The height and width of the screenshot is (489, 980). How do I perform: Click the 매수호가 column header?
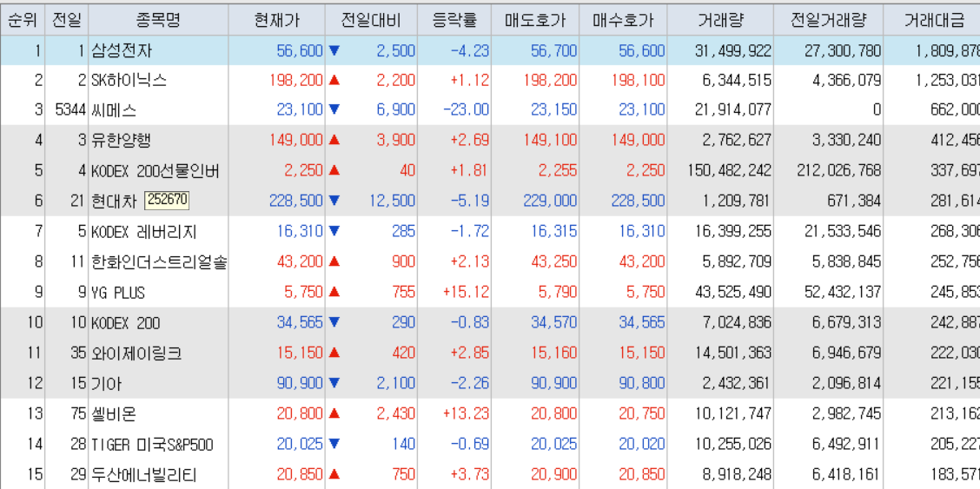pyautogui.click(x=623, y=20)
